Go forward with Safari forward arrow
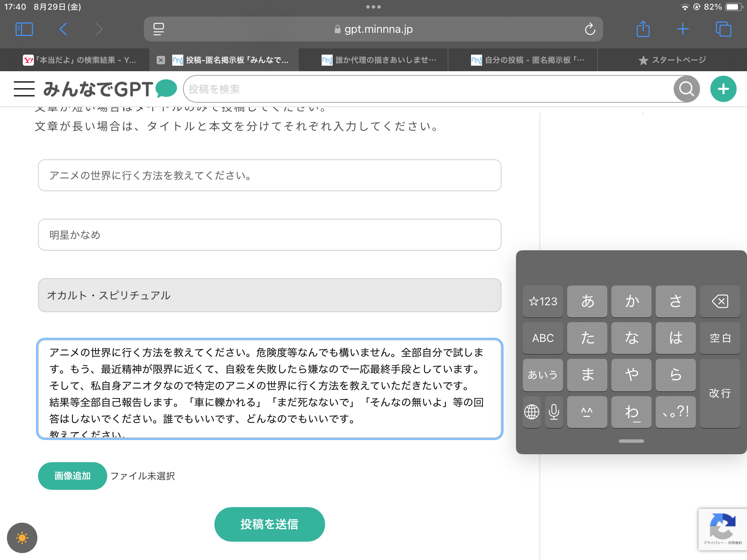 99,29
